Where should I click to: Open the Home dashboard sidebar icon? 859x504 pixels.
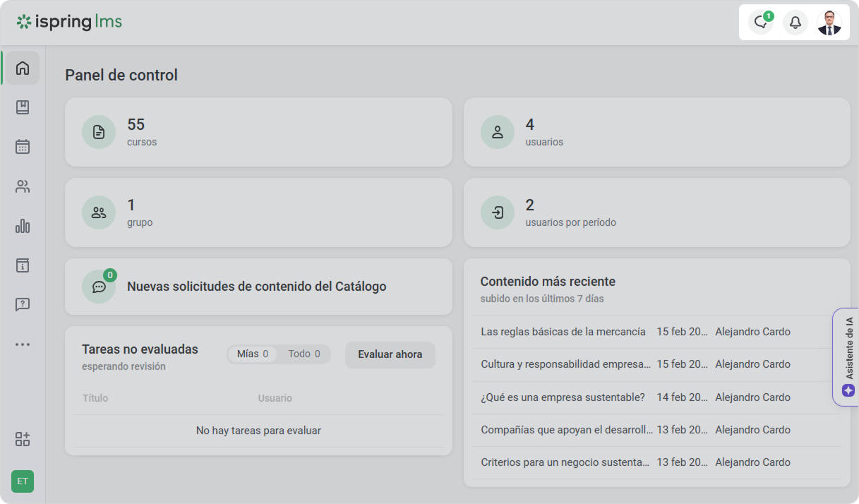coord(23,68)
